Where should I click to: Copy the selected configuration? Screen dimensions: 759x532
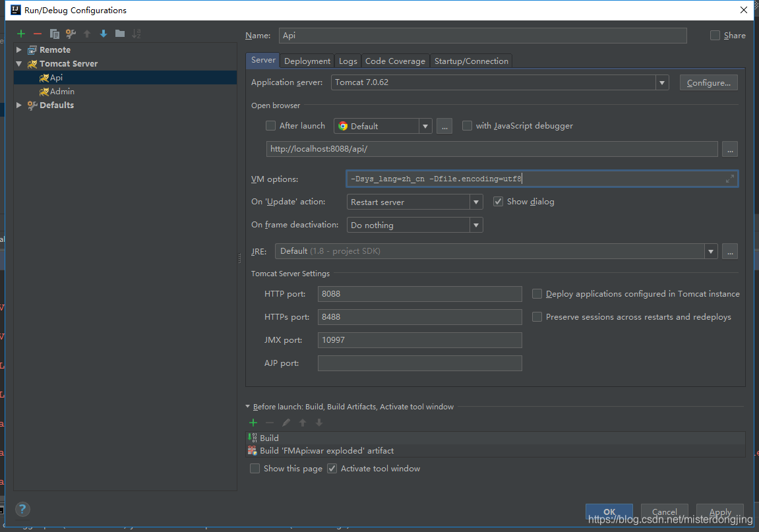click(54, 34)
